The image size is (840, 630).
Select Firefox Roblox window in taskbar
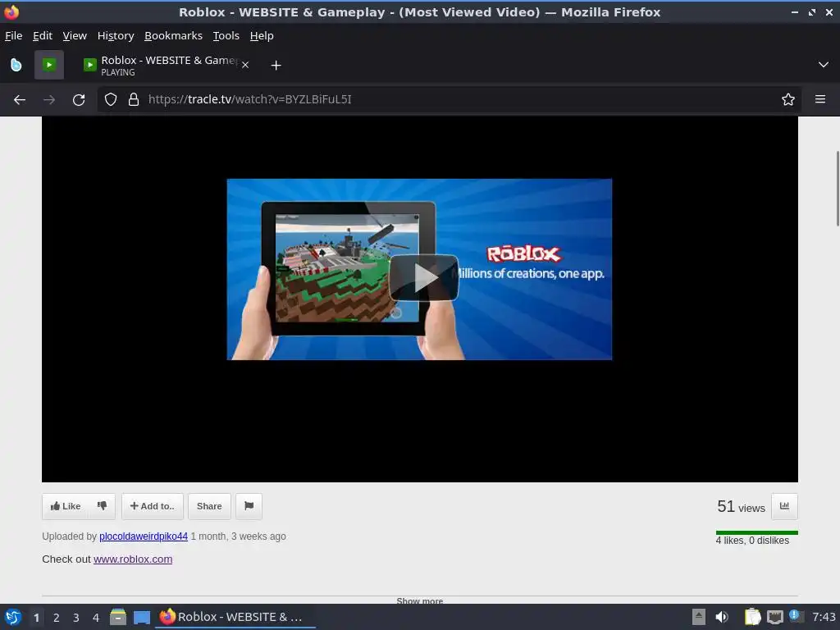pyautogui.click(x=235, y=617)
